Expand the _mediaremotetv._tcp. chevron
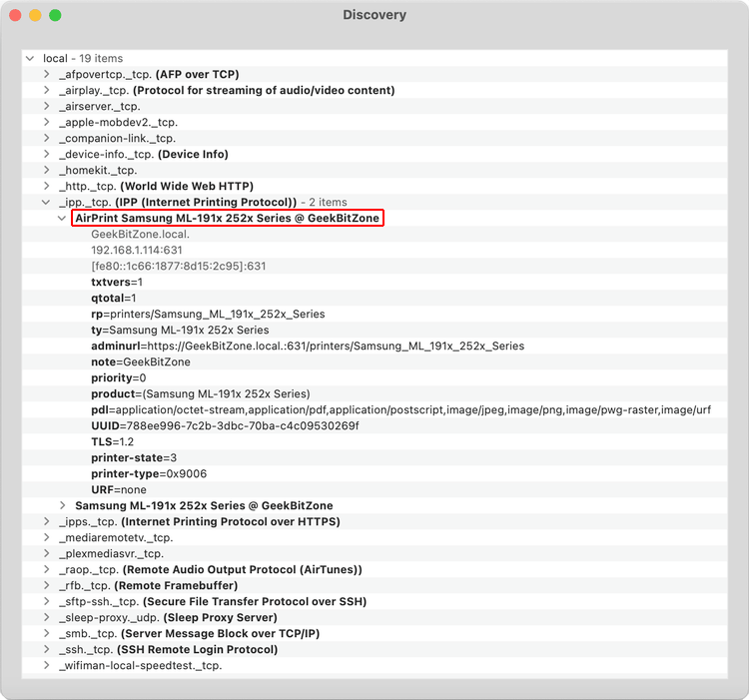 click(46, 537)
